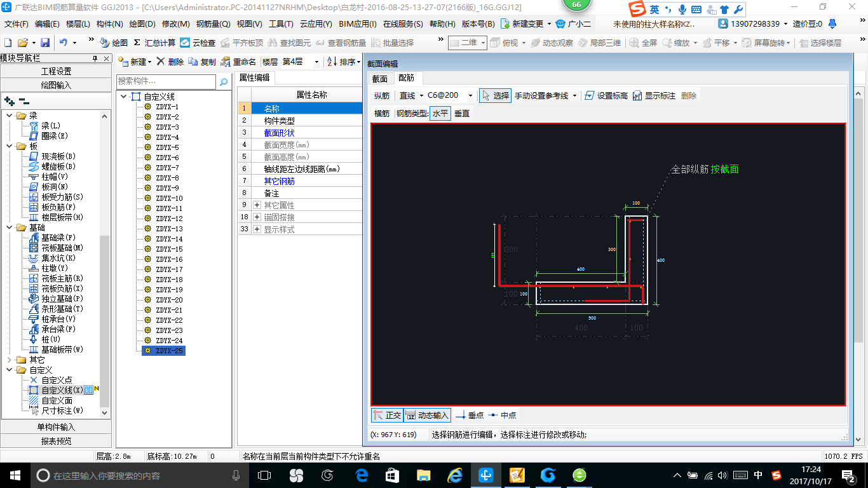868x488 pixels.
Task: Click the 删除 X icon in component toolbar
Action: click(x=161, y=62)
